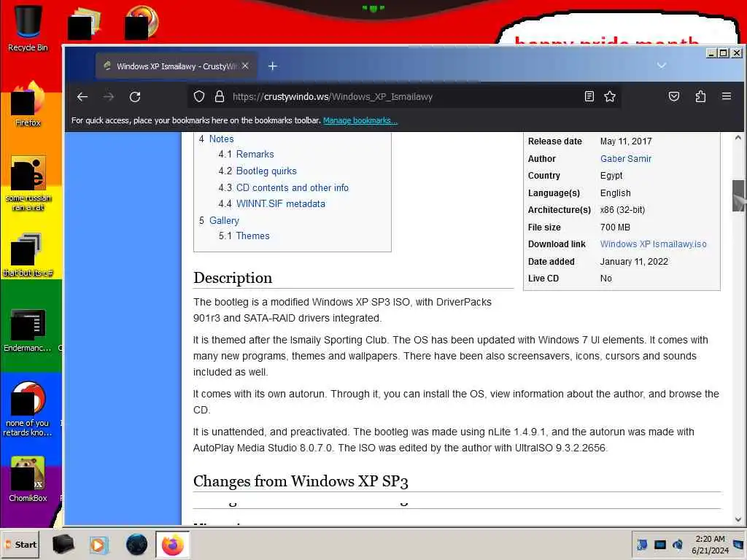
Task: Open a new tab with plus button
Action: coord(273,66)
